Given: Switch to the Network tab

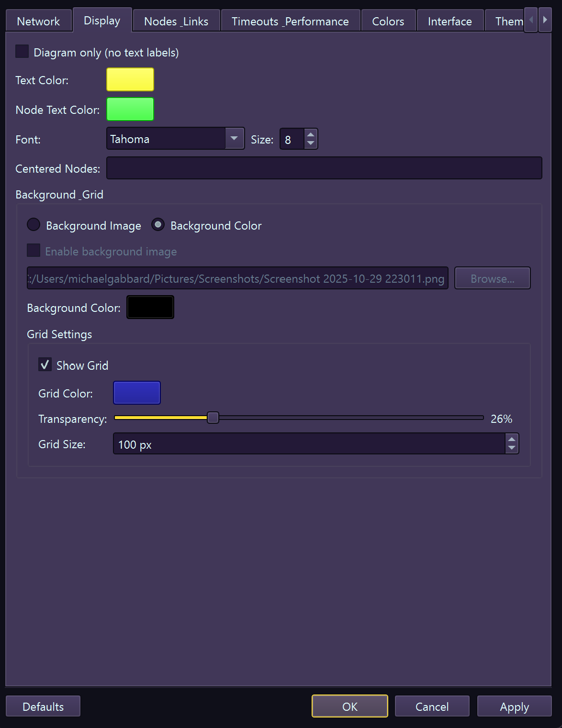Looking at the screenshot, I should pyautogui.click(x=38, y=21).
